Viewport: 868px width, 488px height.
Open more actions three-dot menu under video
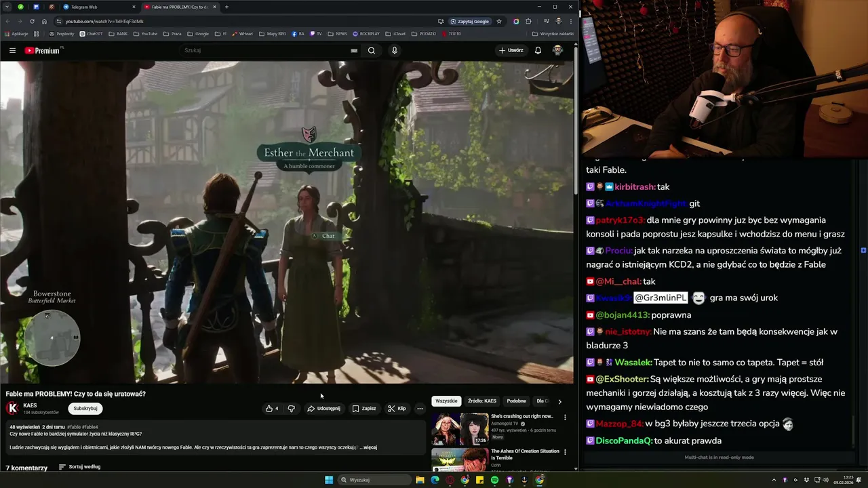tap(420, 409)
